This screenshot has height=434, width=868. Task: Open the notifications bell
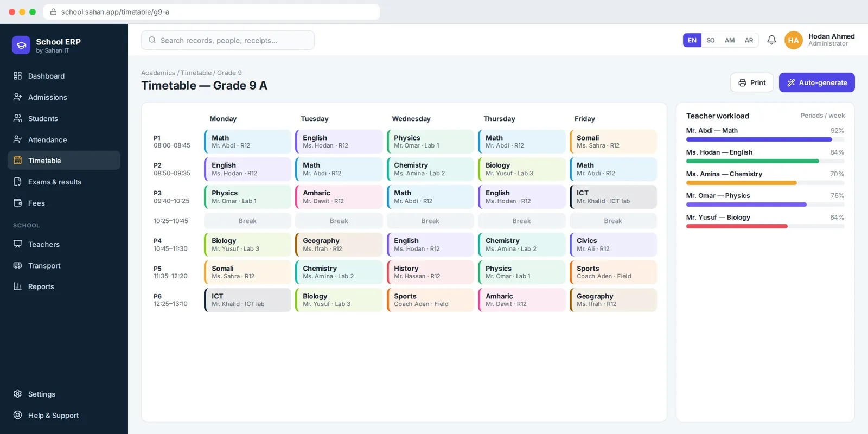tap(771, 40)
